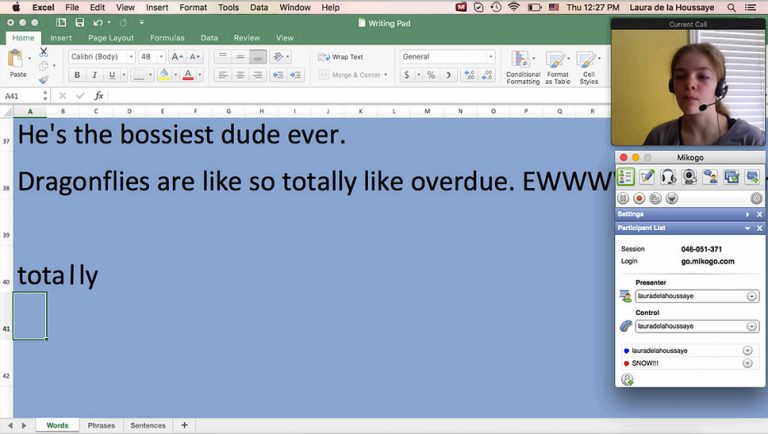Screen dimensions: 768x434
Task: Click the Mikogo webcam icon
Action: tap(689, 178)
